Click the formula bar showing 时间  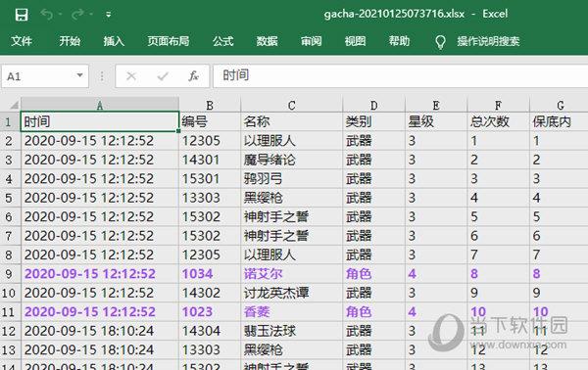tap(401, 76)
